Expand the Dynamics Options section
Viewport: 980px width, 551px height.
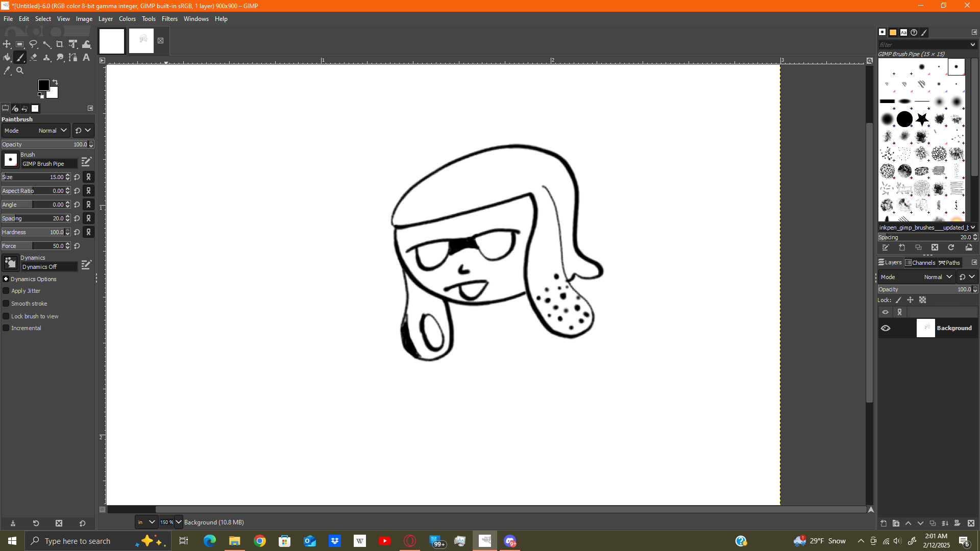click(x=6, y=279)
